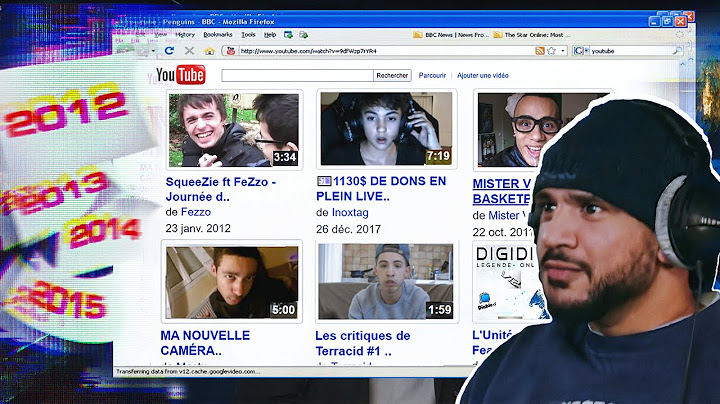Bookmark page with the star icon
Image resolution: width=720 pixels, height=404 pixels.
(551, 50)
